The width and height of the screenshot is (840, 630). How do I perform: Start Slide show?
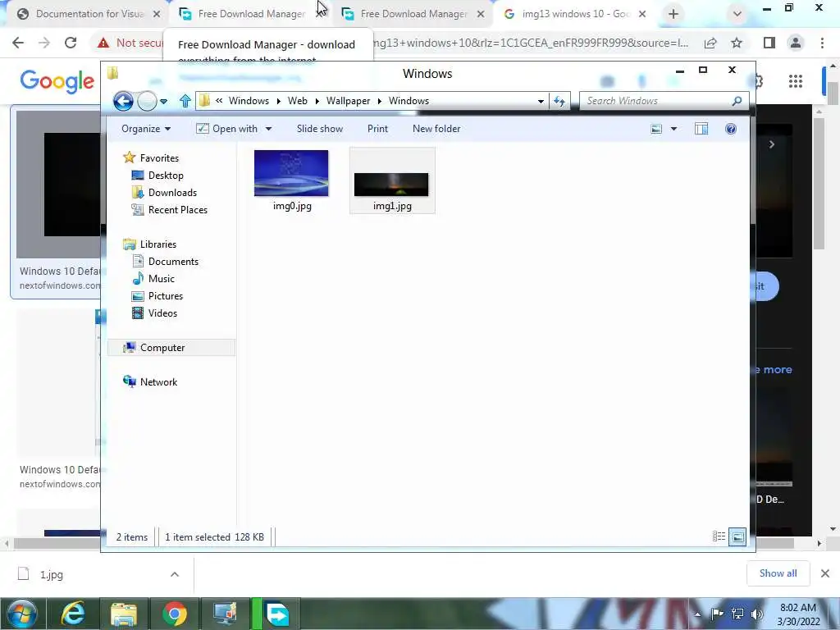click(320, 129)
